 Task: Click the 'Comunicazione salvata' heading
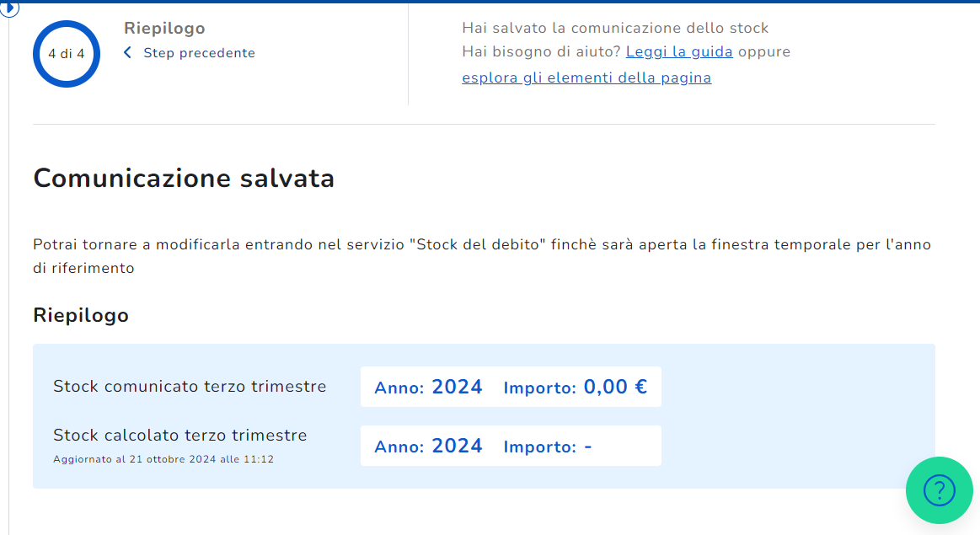(x=184, y=179)
